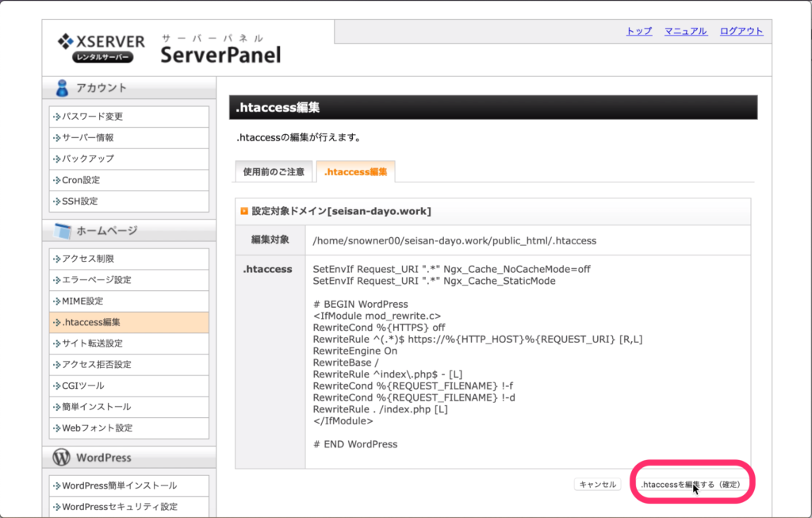
Task: Click the WordPress section logo icon
Action: [61, 458]
